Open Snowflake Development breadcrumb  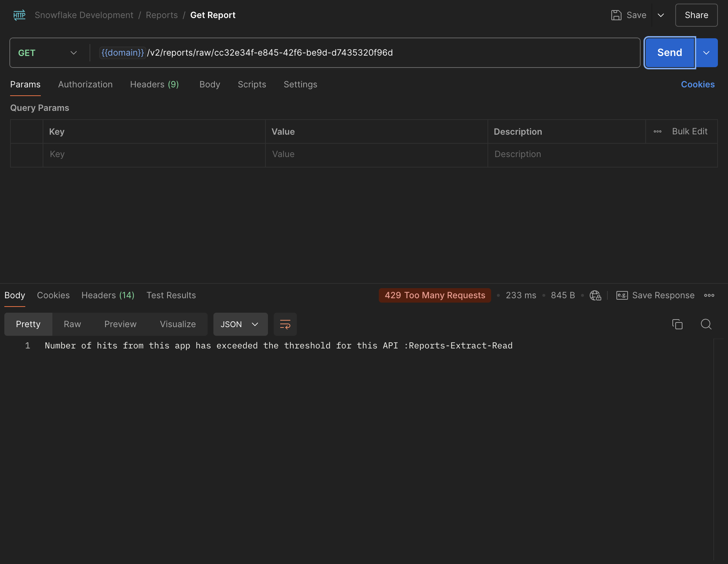click(84, 15)
